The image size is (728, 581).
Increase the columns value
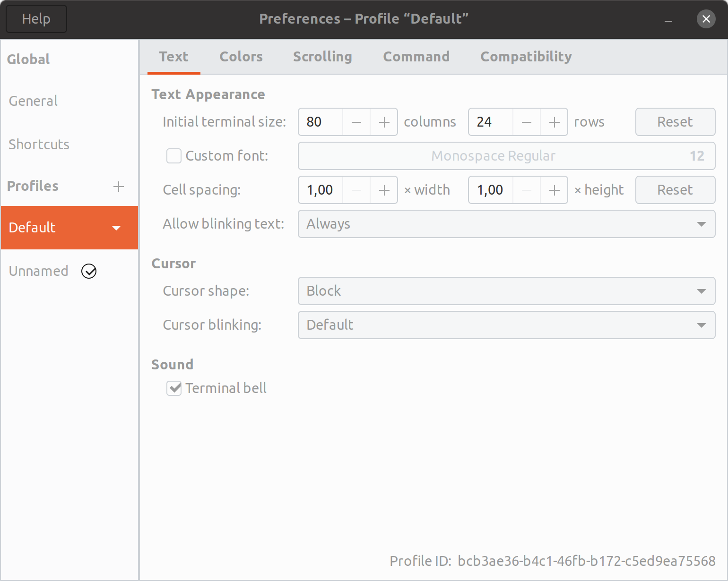(384, 122)
